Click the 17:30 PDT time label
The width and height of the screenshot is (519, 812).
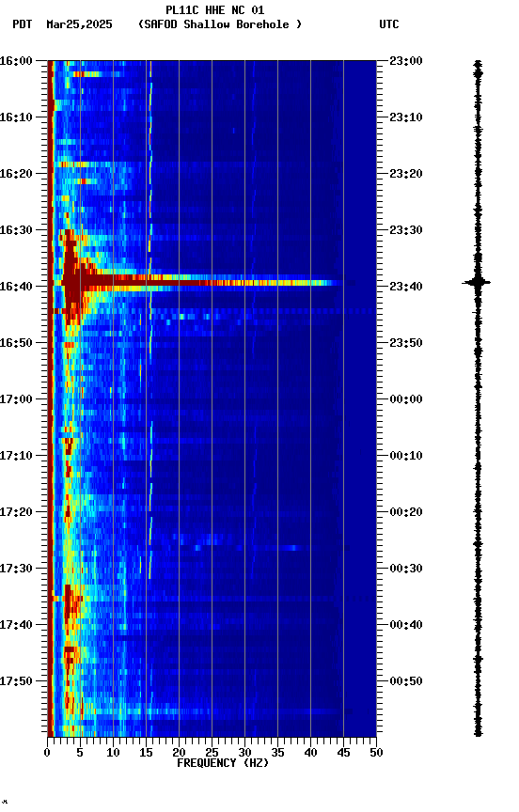[16, 569]
